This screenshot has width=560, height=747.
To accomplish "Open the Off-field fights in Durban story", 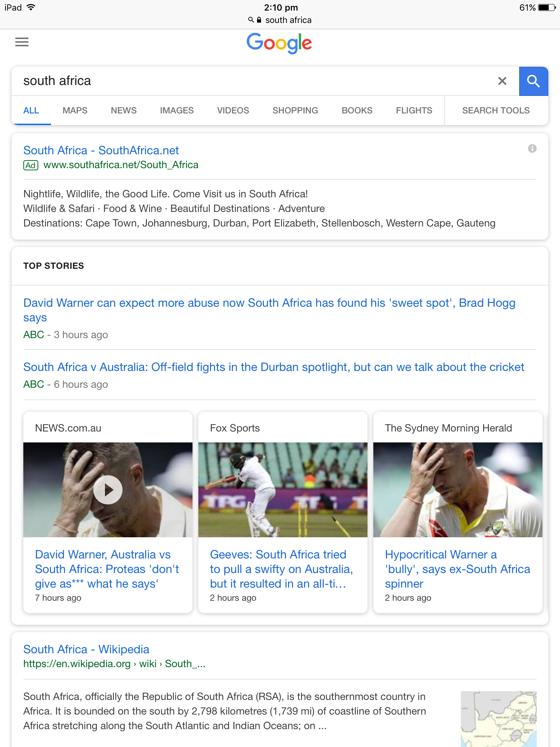I will (274, 367).
